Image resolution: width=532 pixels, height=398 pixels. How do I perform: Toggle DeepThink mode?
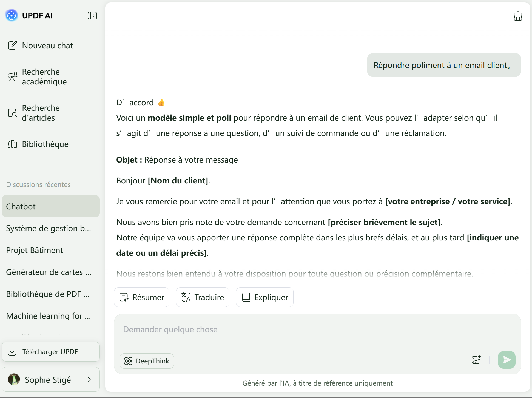pos(147,361)
